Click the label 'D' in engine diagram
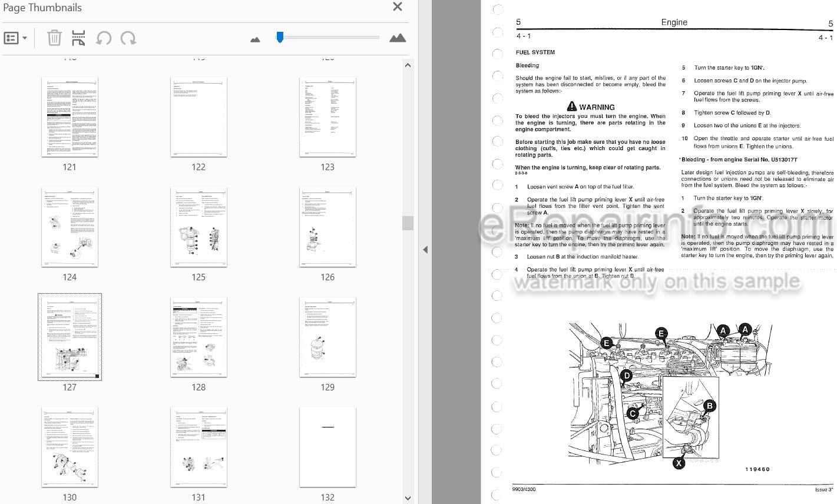This screenshot has width=837, height=504. pos(627,375)
